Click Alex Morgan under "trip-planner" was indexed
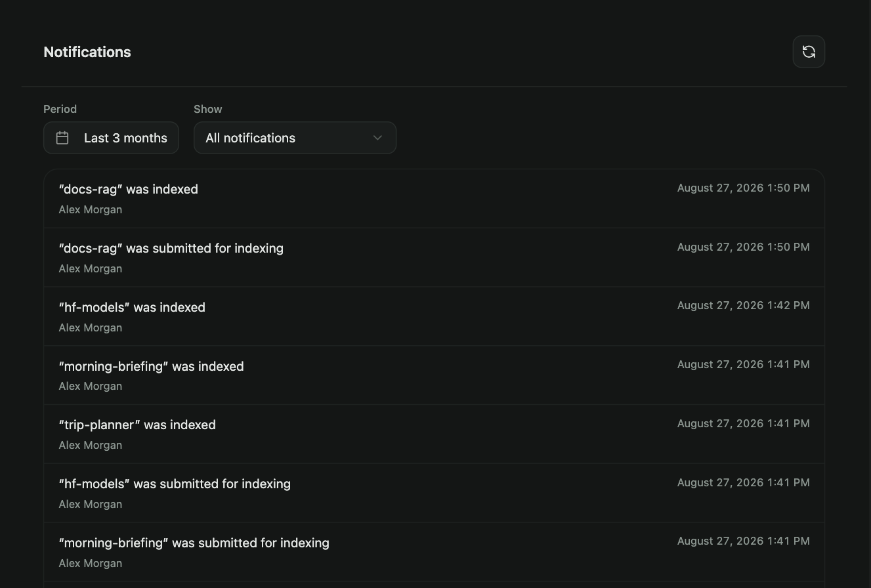 [x=91, y=445]
